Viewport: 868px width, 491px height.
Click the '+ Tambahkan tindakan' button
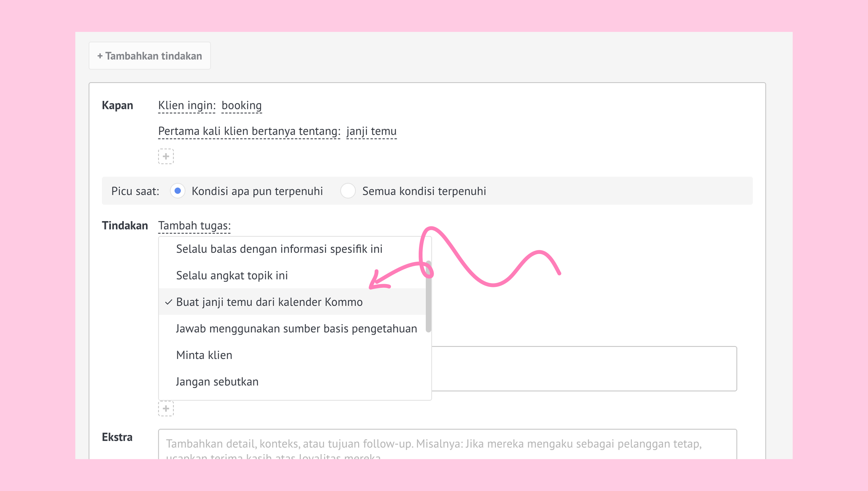(x=149, y=56)
